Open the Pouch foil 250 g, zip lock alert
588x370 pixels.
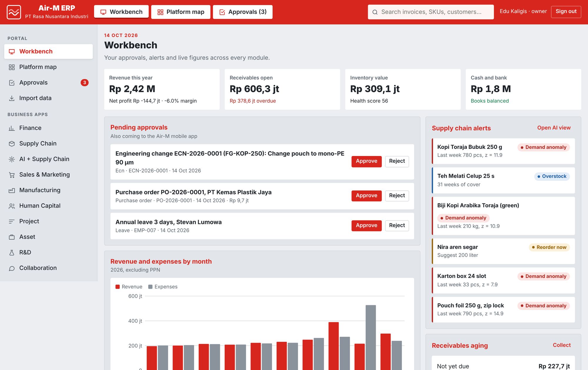[503, 309]
